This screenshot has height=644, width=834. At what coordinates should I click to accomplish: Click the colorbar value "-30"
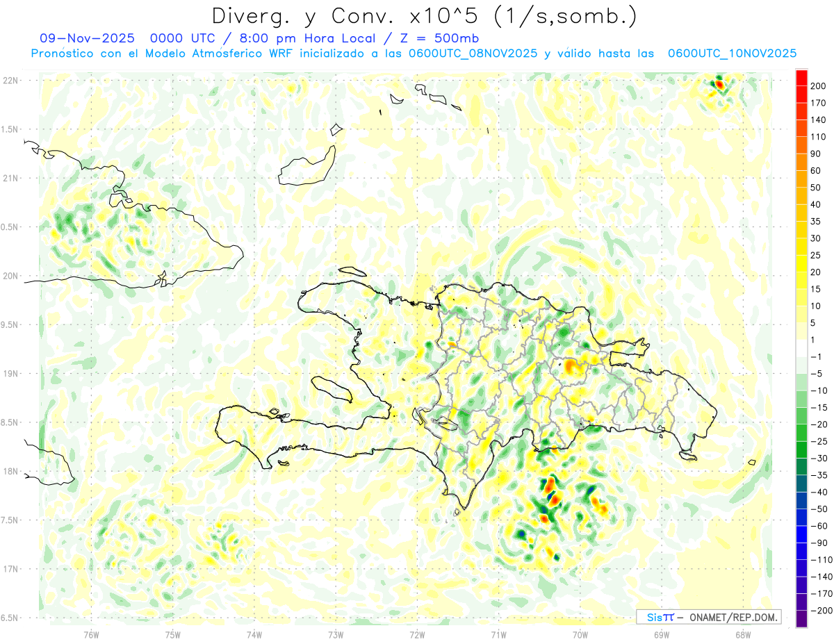[821, 459]
